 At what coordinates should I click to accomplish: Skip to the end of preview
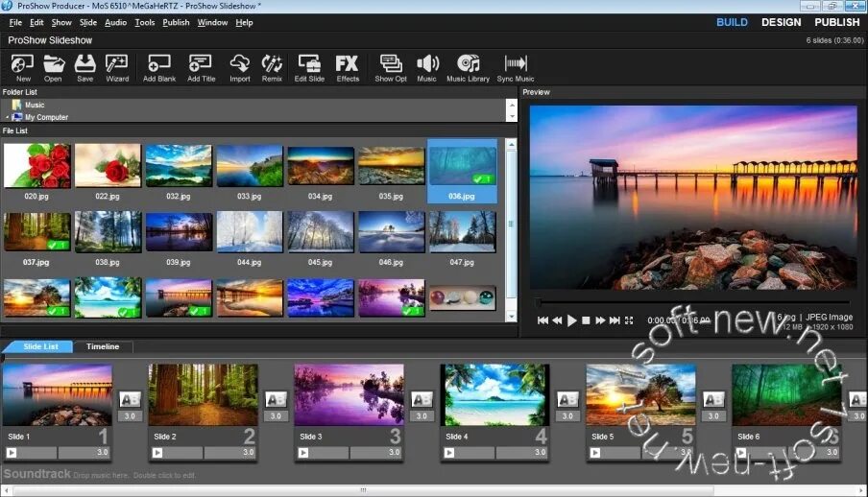(615, 320)
